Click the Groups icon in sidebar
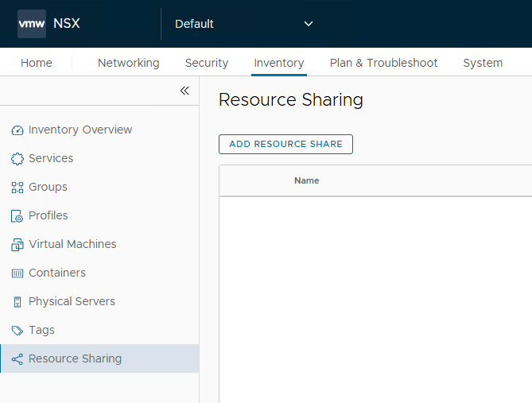The image size is (532, 403). point(17,188)
